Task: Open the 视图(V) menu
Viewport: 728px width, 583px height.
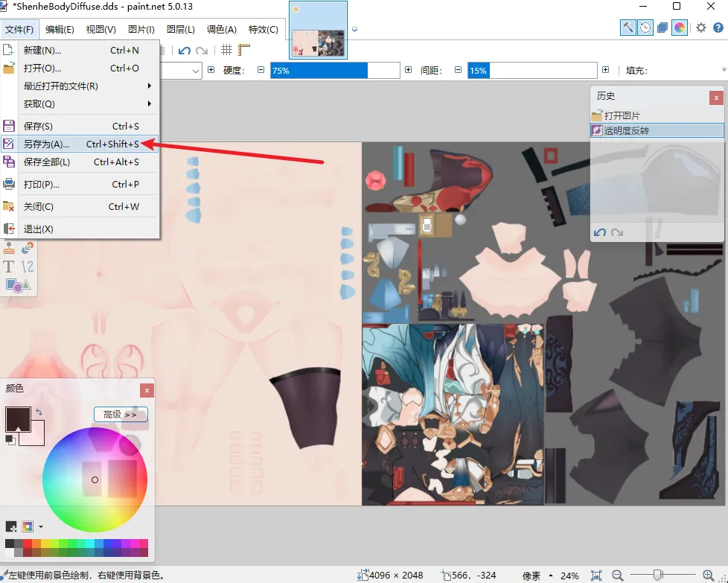Action: (x=100, y=29)
